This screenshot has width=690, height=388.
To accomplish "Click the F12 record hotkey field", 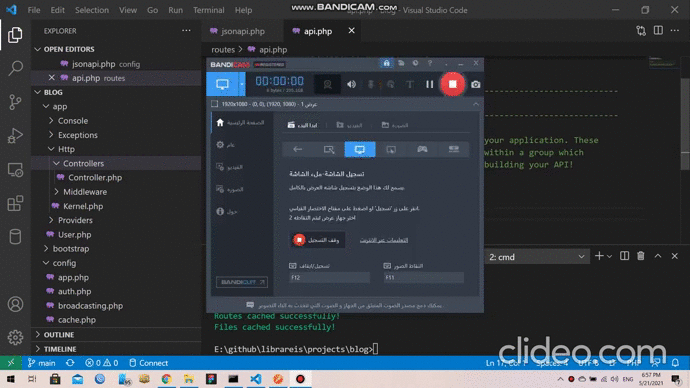I will pyautogui.click(x=330, y=278).
